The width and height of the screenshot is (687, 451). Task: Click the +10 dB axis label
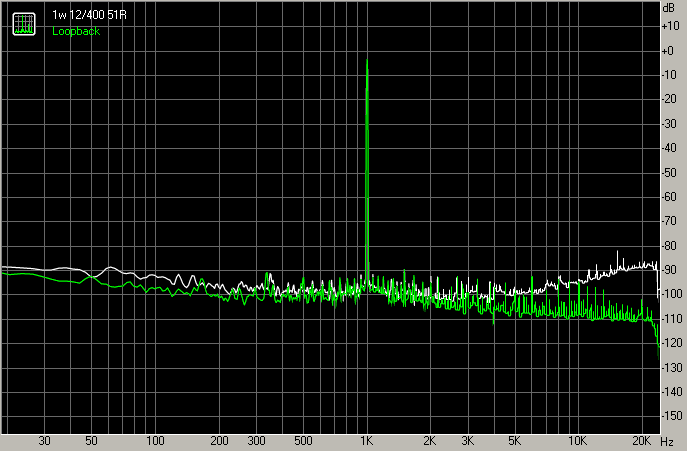tap(669, 25)
